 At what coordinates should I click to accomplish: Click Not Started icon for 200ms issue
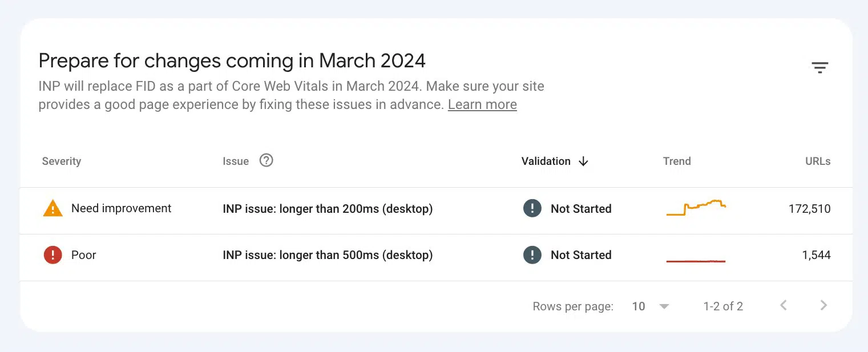tap(532, 209)
